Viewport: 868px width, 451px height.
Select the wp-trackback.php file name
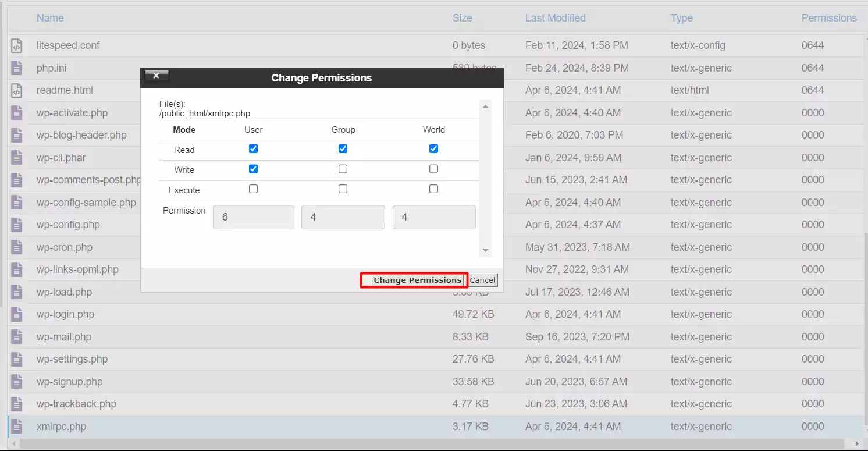76,404
